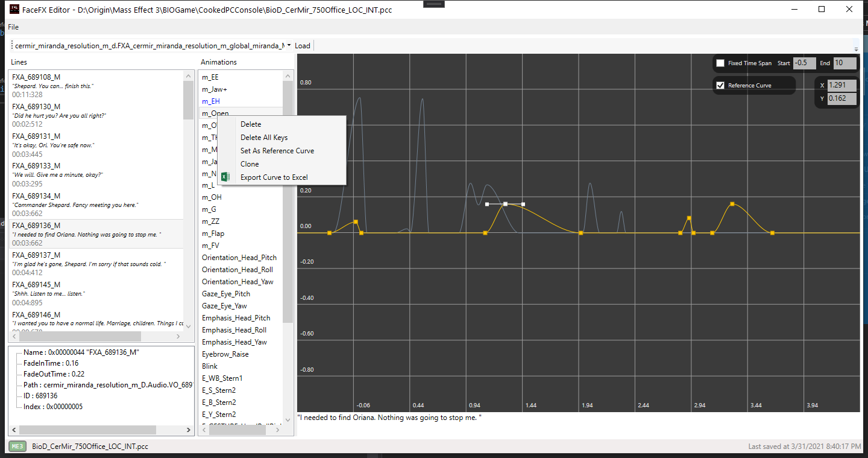The width and height of the screenshot is (868, 458).
Task: Select E_B_Stern2 animation
Action: click(219, 402)
